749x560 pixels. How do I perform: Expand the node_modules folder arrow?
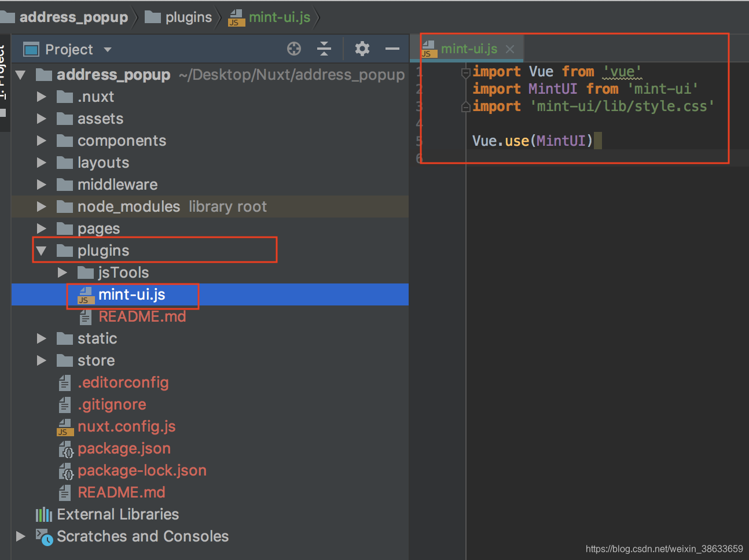click(x=42, y=207)
